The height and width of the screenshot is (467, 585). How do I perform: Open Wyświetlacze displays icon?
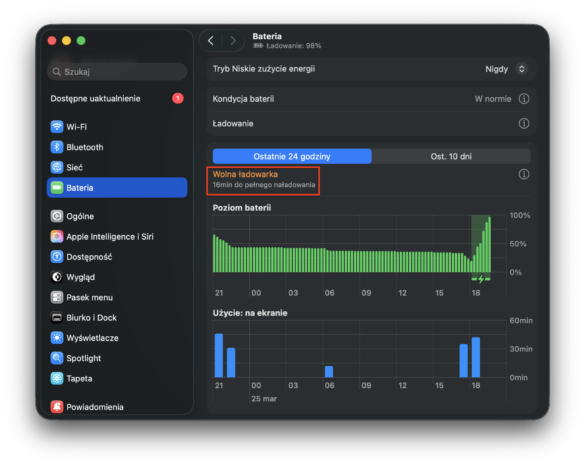57,338
